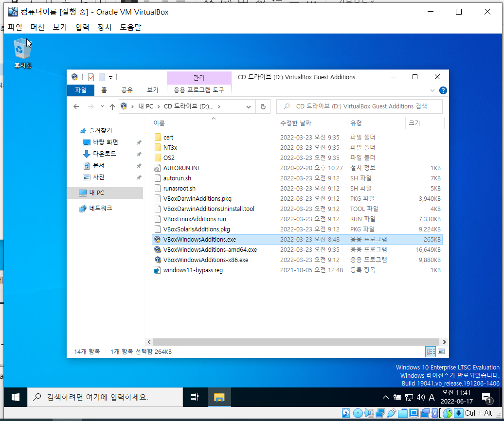Toggle the IME input mode A indicator
Viewport: 504px width, 421px height.
click(432, 398)
